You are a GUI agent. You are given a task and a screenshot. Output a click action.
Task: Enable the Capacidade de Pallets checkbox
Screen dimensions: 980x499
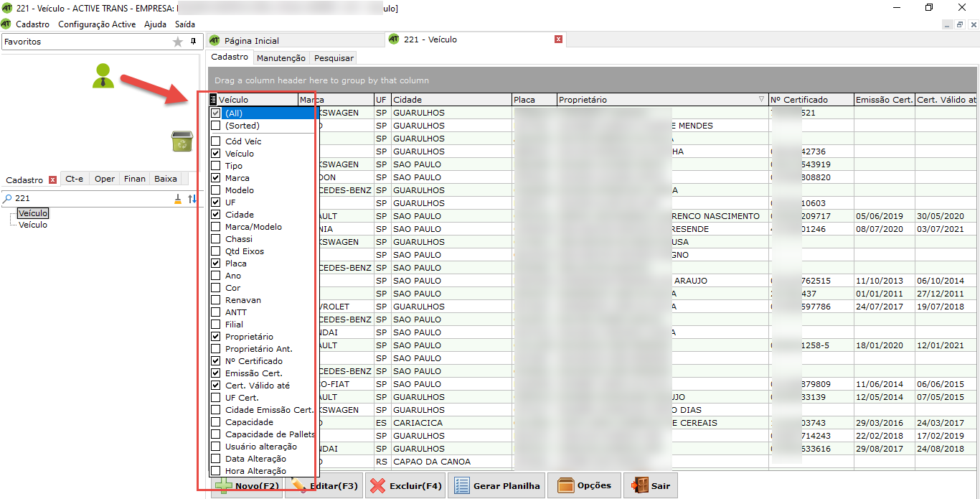tap(216, 434)
